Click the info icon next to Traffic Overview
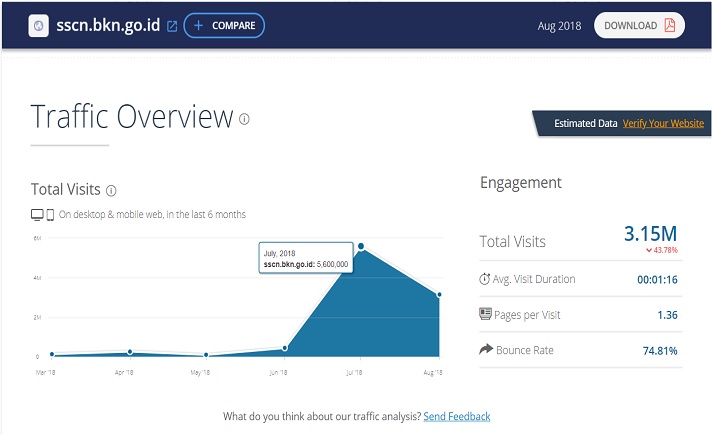 (244, 119)
